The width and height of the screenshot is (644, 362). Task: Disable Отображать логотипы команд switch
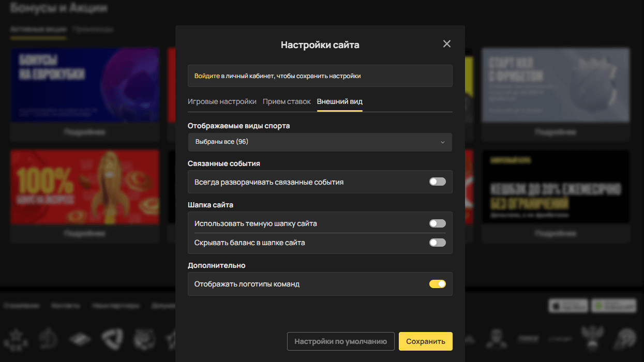click(x=437, y=284)
